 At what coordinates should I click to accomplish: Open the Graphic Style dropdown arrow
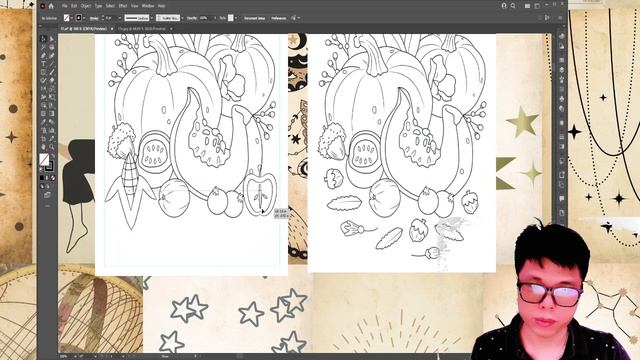tap(236, 18)
